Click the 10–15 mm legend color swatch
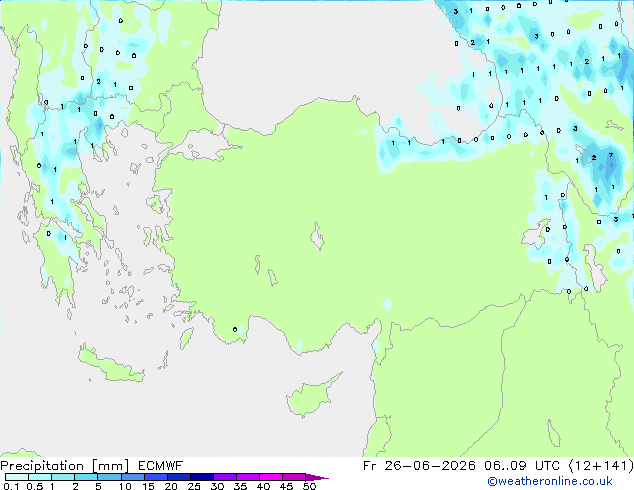This screenshot has width=634, height=490. pos(132,477)
